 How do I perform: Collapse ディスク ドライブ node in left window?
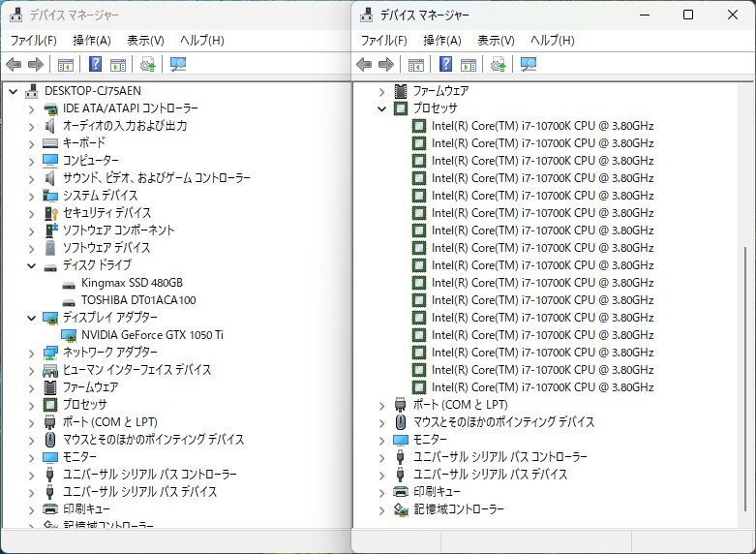[31, 265]
